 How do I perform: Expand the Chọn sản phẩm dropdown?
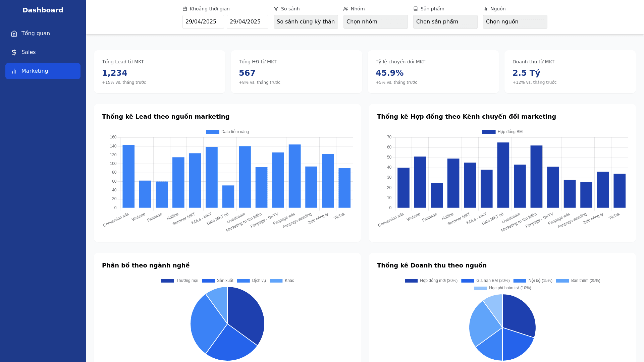point(445,22)
